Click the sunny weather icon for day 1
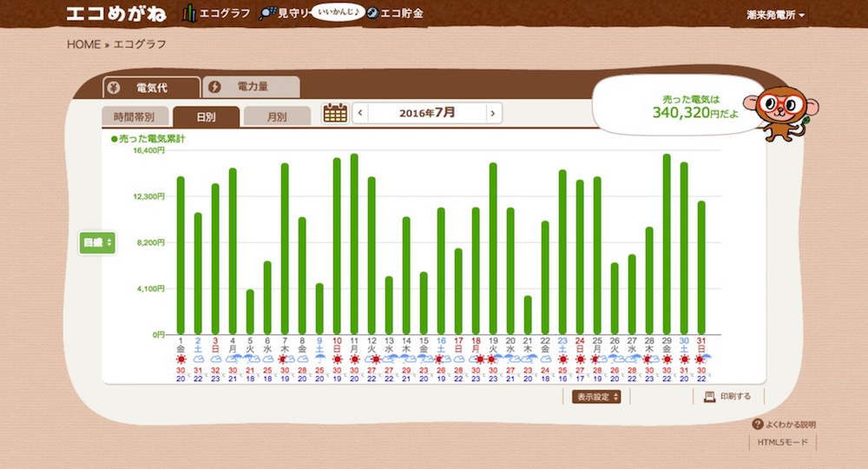The height and width of the screenshot is (469, 868). [181, 360]
